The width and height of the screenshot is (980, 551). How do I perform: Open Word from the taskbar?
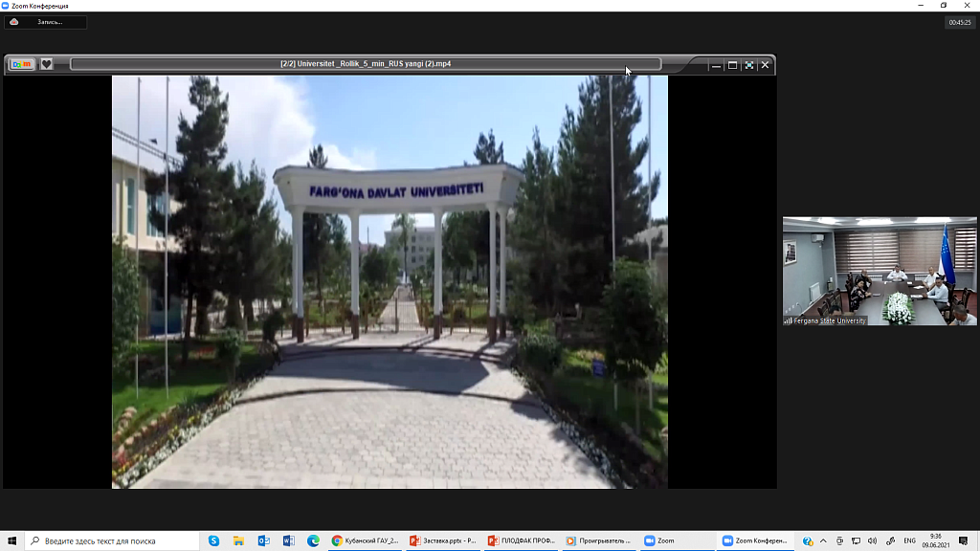point(289,541)
